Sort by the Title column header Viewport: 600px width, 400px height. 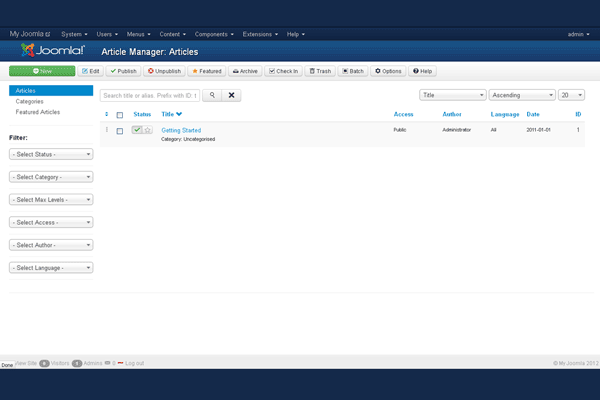point(171,114)
